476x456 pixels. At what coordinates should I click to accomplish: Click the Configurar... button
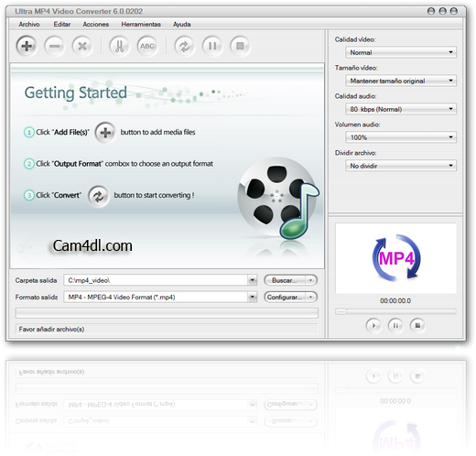click(x=285, y=297)
